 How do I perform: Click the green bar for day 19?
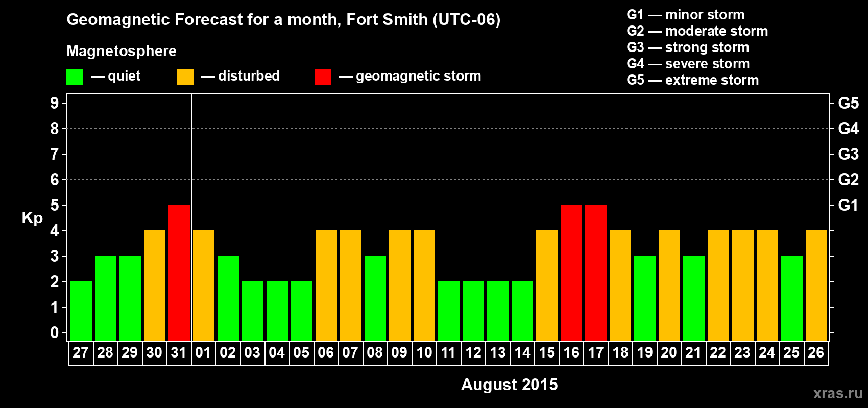point(645,298)
